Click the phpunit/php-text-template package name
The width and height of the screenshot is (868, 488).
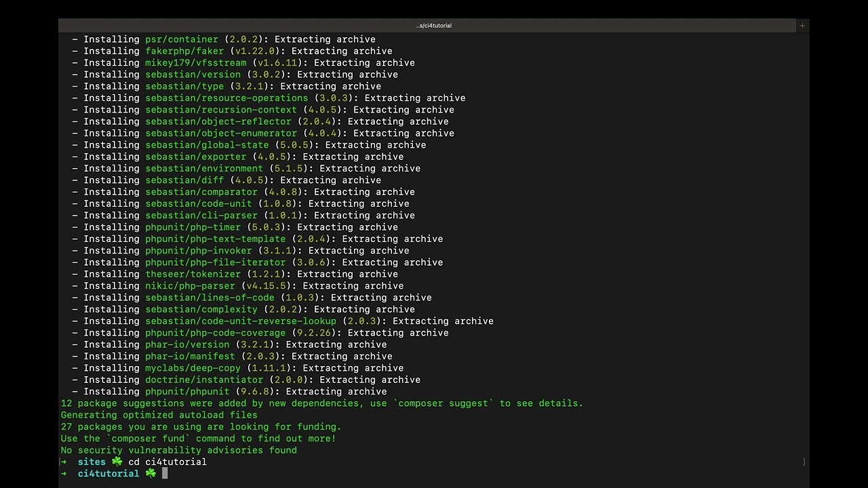216,239
